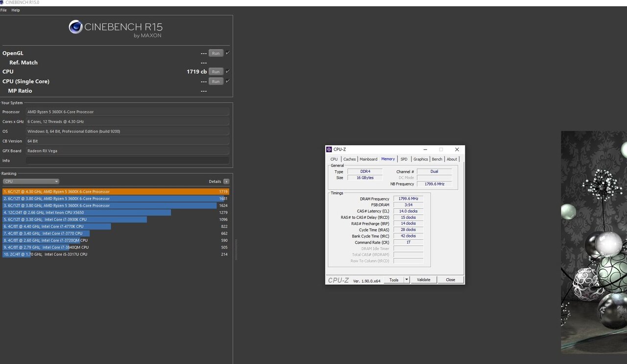Switch to the Bench tab in CPU-Z
Viewport: 627px width, 364px height.
[x=437, y=159]
